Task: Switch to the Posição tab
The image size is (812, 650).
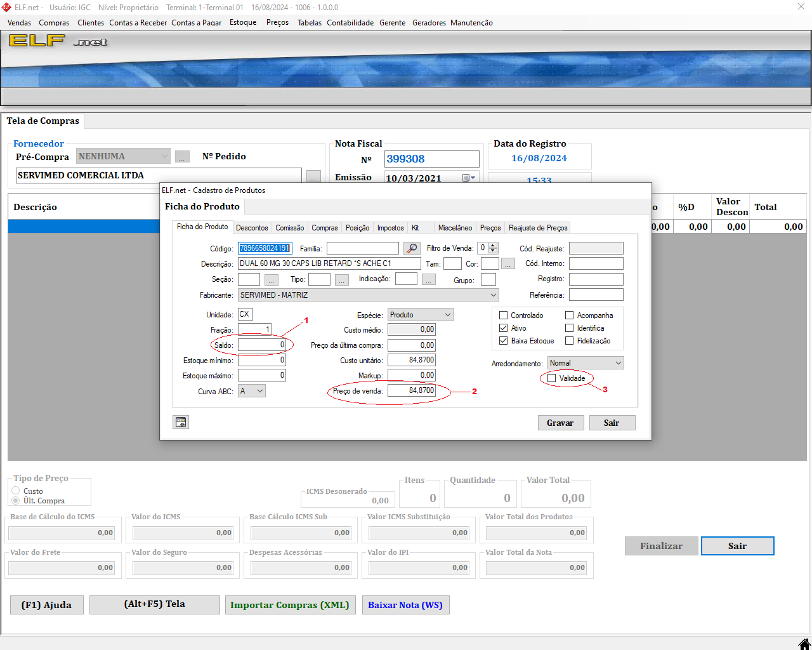Action: (x=357, y=228)
